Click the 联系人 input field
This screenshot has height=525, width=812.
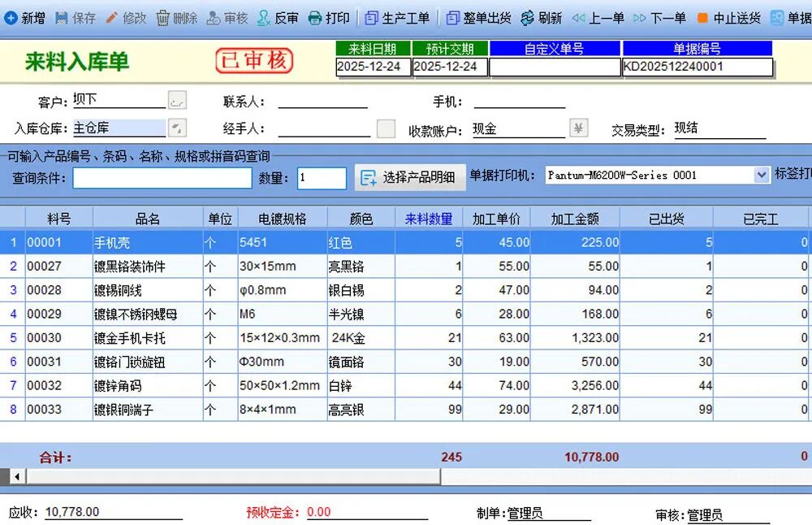click(x=322, y=101)
